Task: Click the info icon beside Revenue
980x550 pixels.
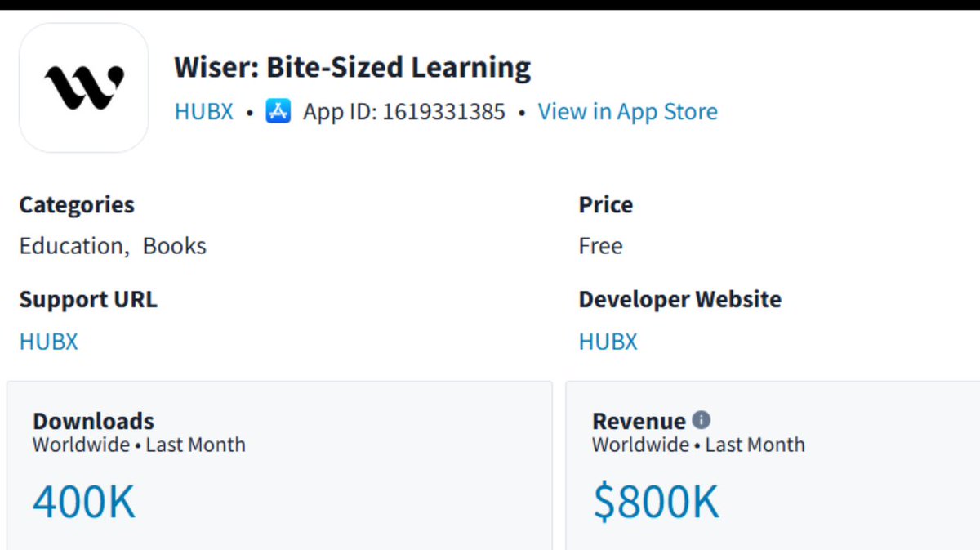Action: pos(702,420)
